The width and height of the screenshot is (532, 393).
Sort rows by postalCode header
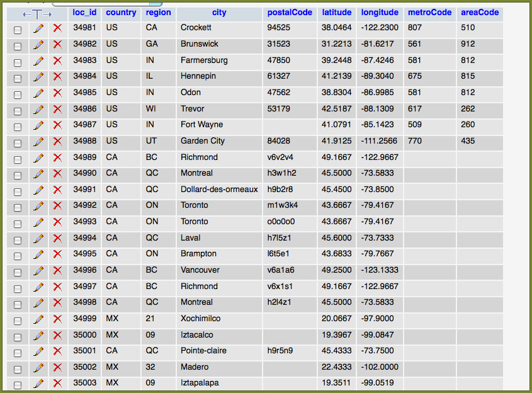point(290,13)
